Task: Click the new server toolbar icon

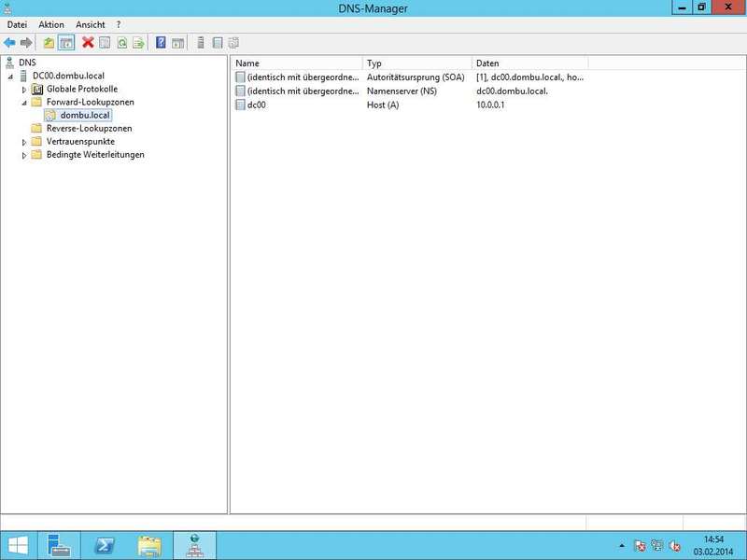Action: tap(201, 43)
